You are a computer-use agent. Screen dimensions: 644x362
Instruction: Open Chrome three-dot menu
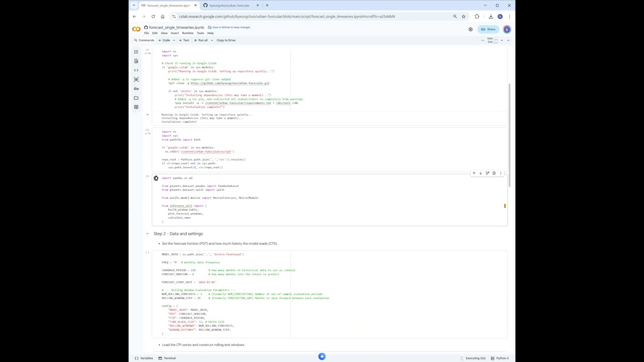[509, 17]
